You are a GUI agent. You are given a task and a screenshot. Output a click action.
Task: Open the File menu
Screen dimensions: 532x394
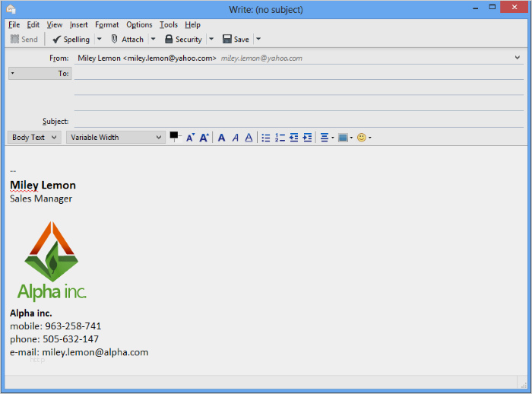coord(14,25)
